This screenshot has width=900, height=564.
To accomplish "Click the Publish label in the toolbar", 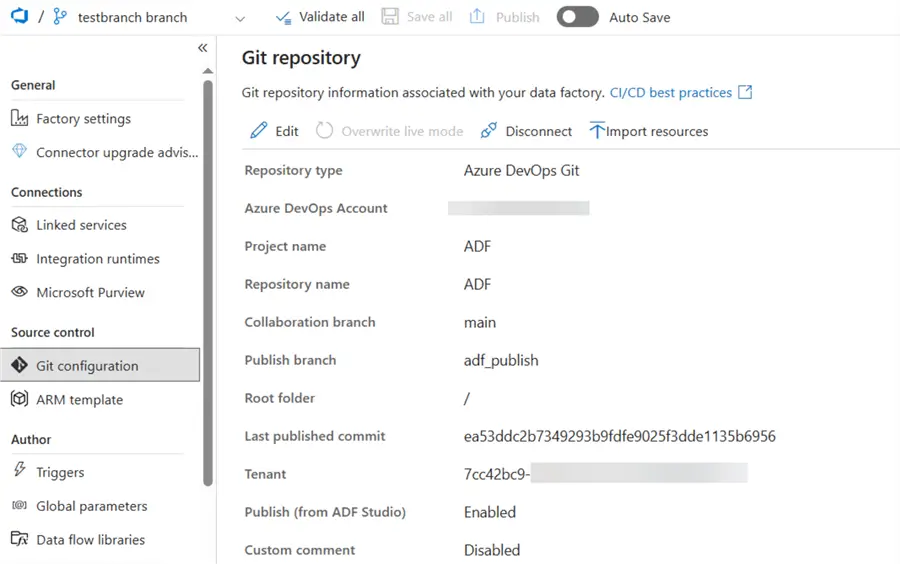I will tap(518, 17).
